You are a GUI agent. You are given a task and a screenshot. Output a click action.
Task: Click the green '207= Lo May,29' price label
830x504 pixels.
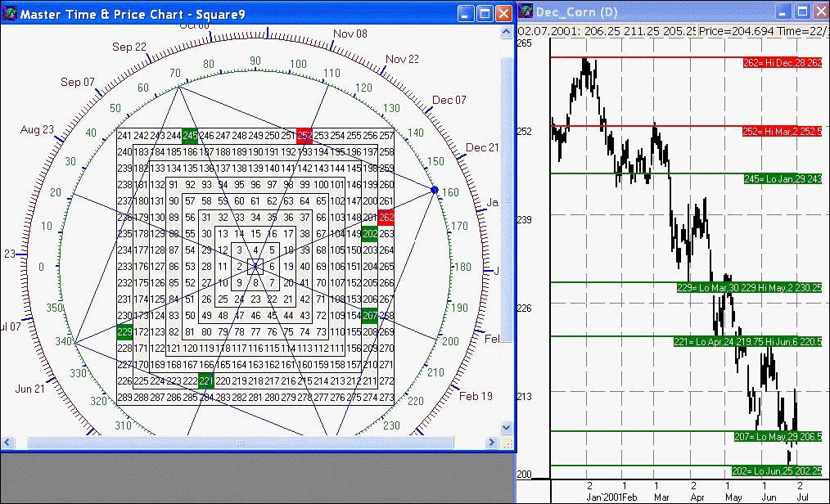(x=778, y=437)
